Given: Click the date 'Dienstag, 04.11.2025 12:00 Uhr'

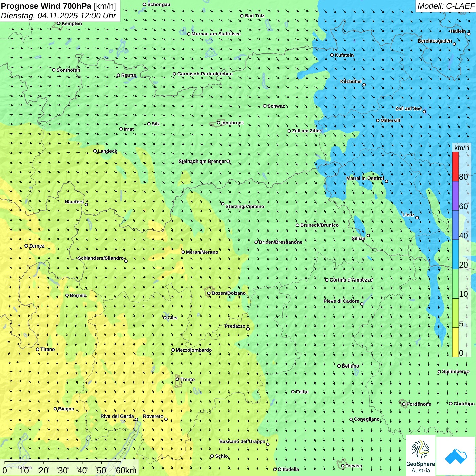Looking at the screenshot, I should 58,16.
